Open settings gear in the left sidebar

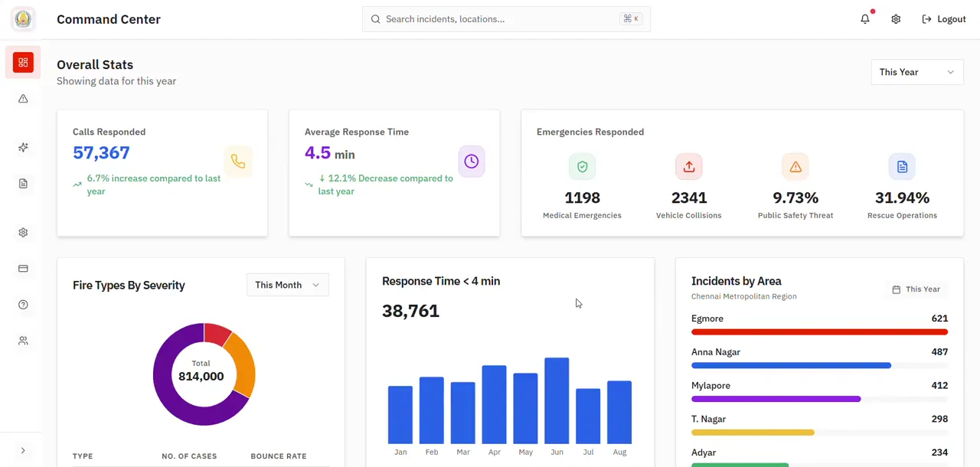click(x=23, y=233)
